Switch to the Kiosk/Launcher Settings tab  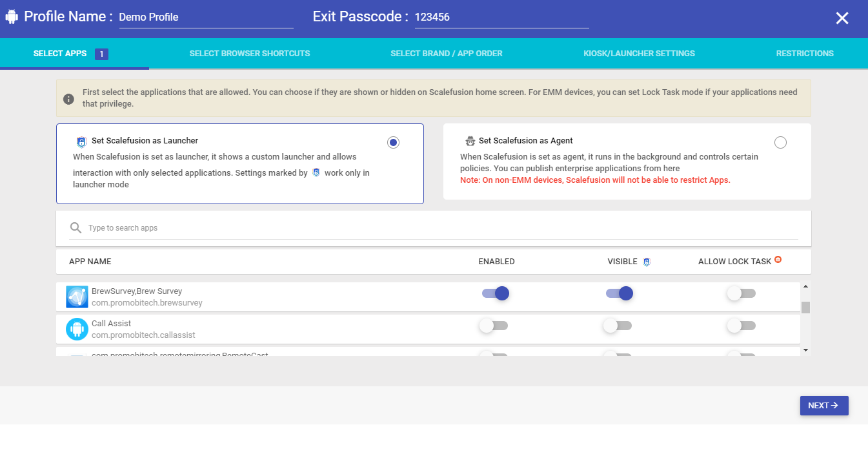pos(639,54)
